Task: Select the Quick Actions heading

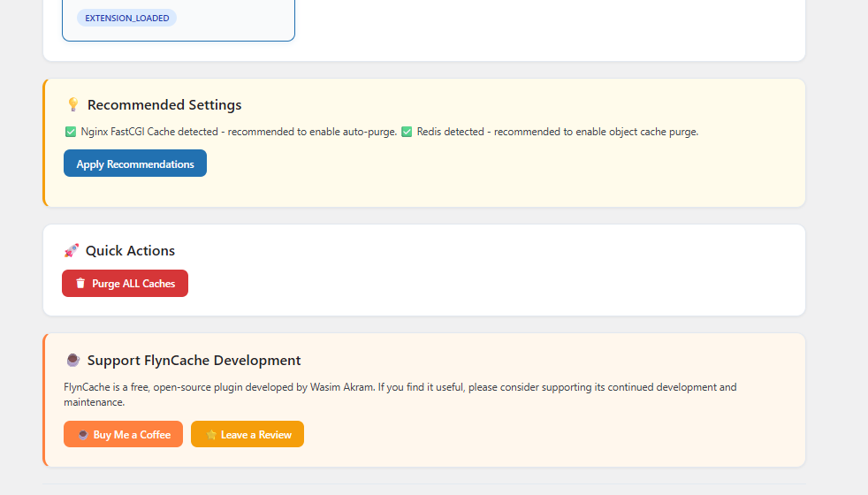Action: tap(130, 250)
